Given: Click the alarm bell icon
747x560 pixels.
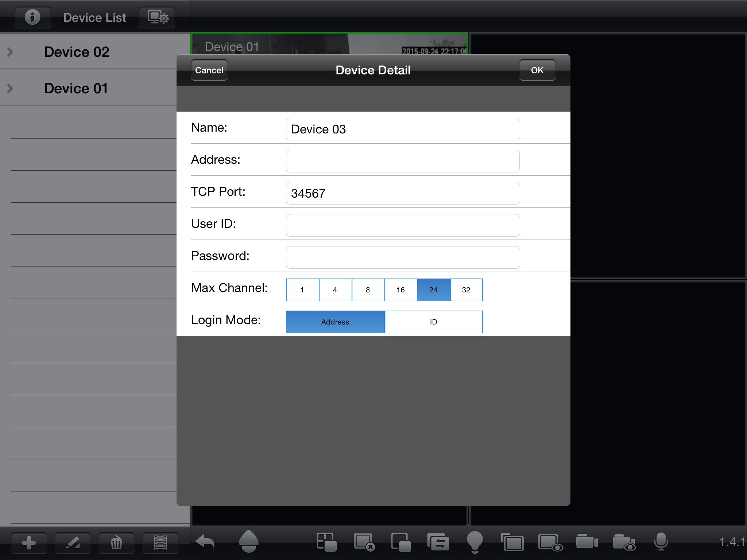Looking at the screenshot, I should tap(248, 541).
